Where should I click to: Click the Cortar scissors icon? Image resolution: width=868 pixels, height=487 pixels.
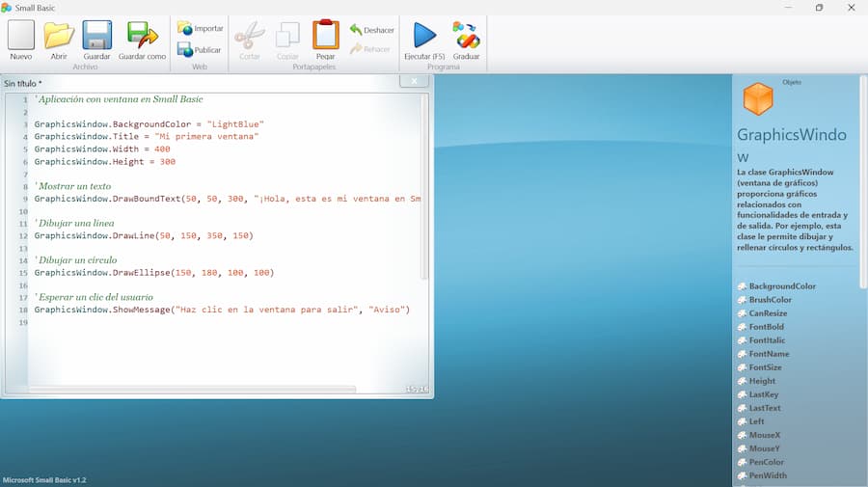250,36
